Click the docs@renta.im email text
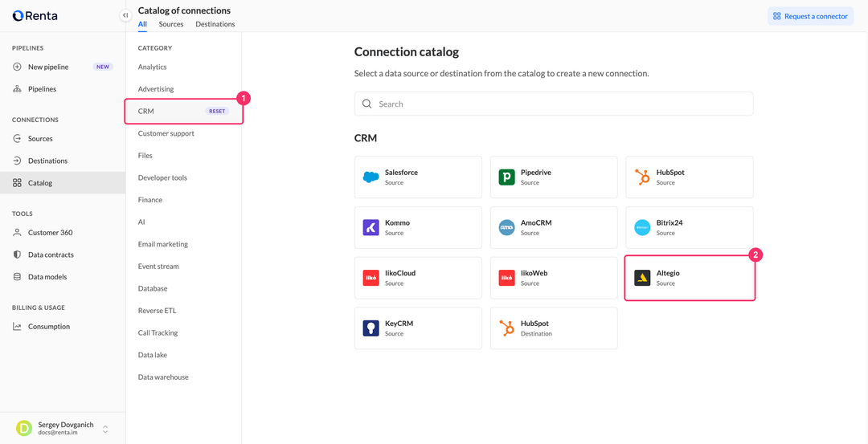Image resolution: width=868 pixels, height=444 pixels. [58, 433]
